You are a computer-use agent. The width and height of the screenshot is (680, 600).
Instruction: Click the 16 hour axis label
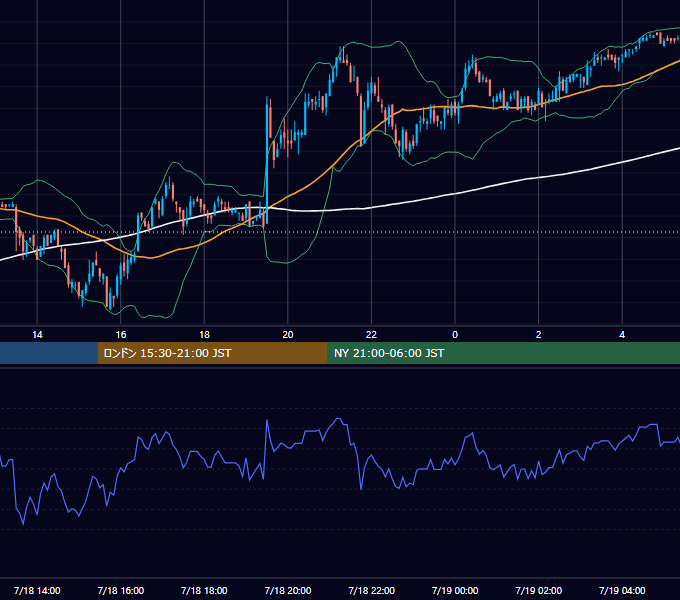coord(121,335)
